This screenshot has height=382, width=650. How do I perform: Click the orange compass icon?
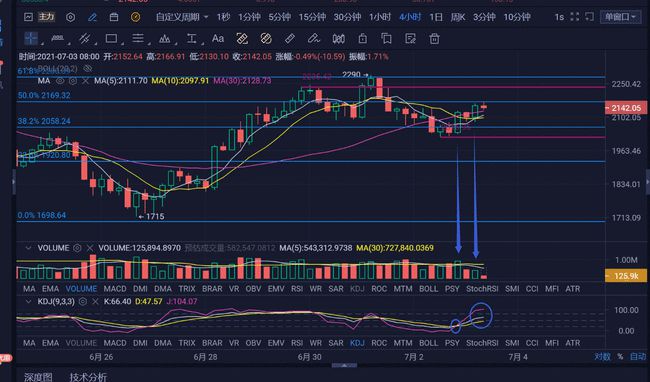[x=135, y=17]
